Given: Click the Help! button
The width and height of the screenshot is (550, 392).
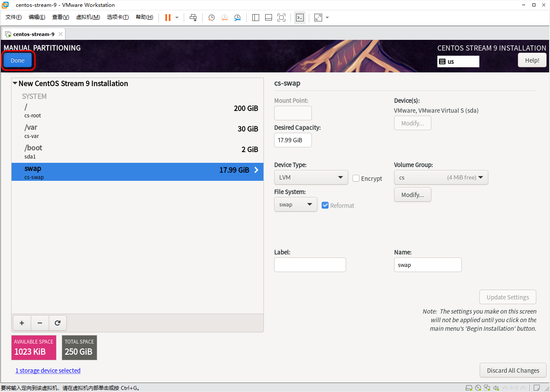Looking at the screenshot, I should point(532,60).
